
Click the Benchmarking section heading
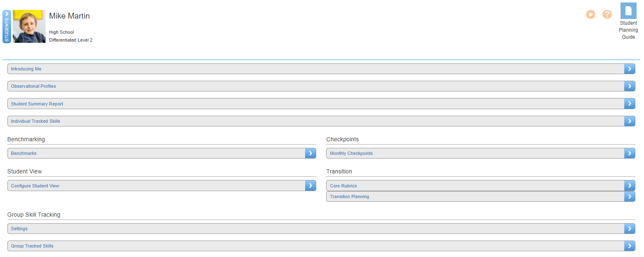(26, 139)
